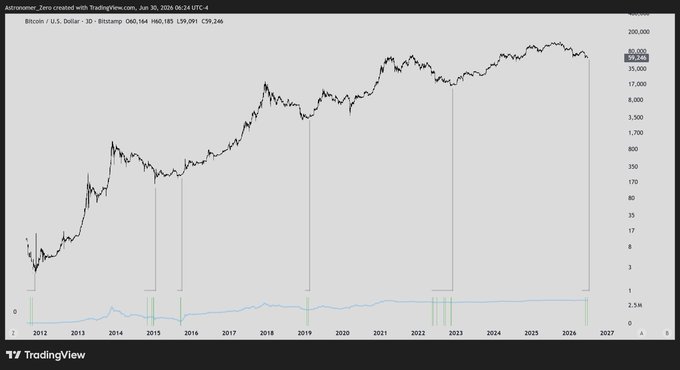This screenshot has width=680, height=370.
Task: Click the B button beside the A button
Action: (x=667, y=333)
